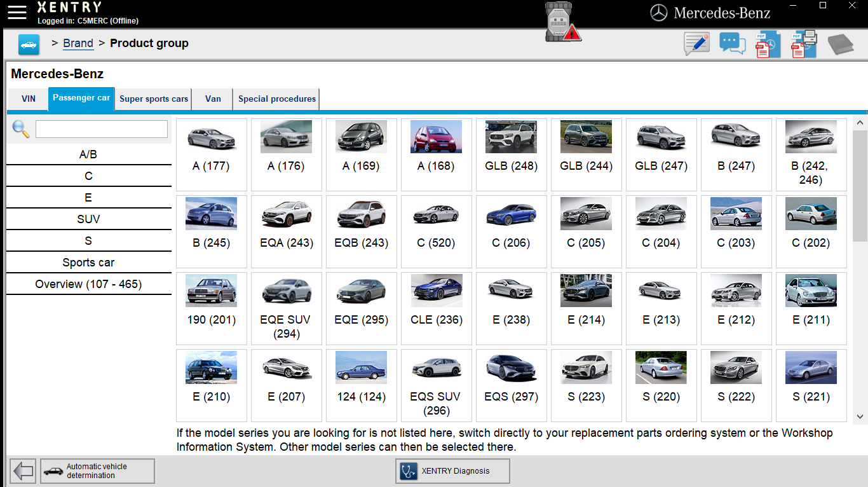Filter by the SUV category
Image resolution: width=868 pixels, height=487 pixels.
(x=88, y=219)
